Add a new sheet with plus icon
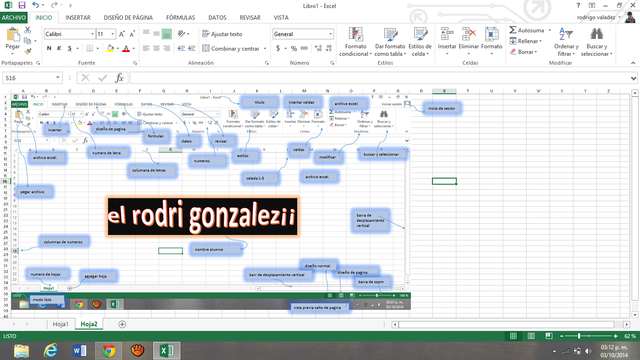Image resolution: width=640 pixels, height=360 pixels. click(x=122, y=324)
